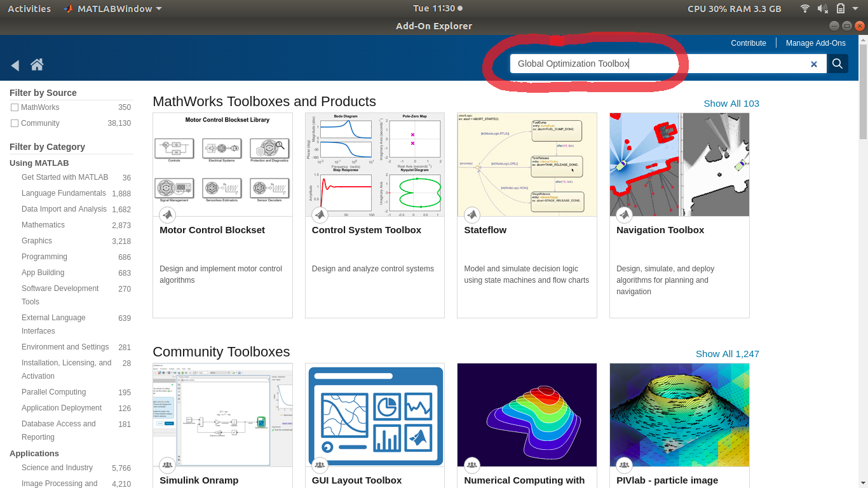Open the clipboard indicator in the top bar
The image size is (868, 488).
pyautogui.click(x=840, y=8)
